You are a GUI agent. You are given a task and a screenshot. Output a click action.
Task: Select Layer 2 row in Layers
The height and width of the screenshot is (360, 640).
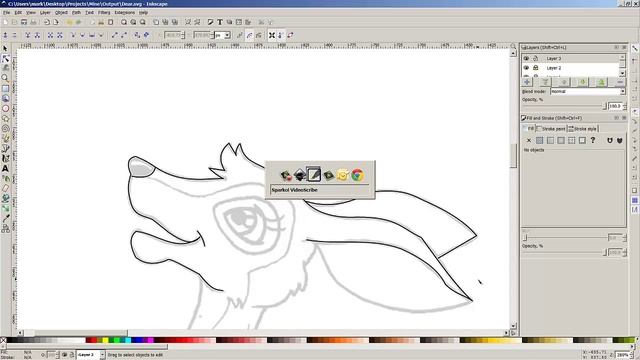(x=571, y=68)
